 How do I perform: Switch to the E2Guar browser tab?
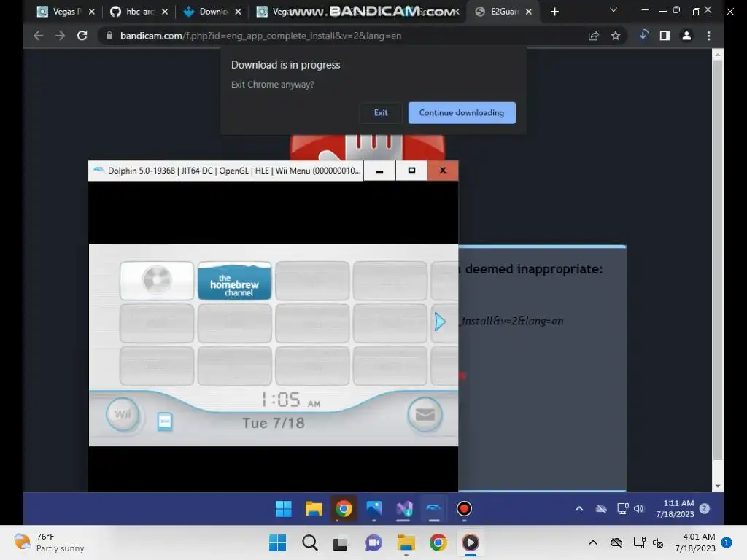(498, 12)
